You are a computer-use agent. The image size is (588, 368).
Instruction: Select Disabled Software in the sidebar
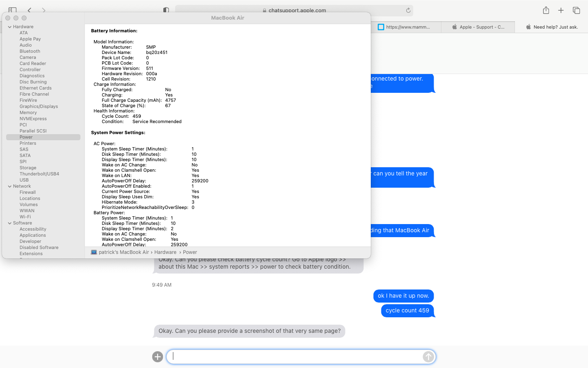(x=39, y=248)
